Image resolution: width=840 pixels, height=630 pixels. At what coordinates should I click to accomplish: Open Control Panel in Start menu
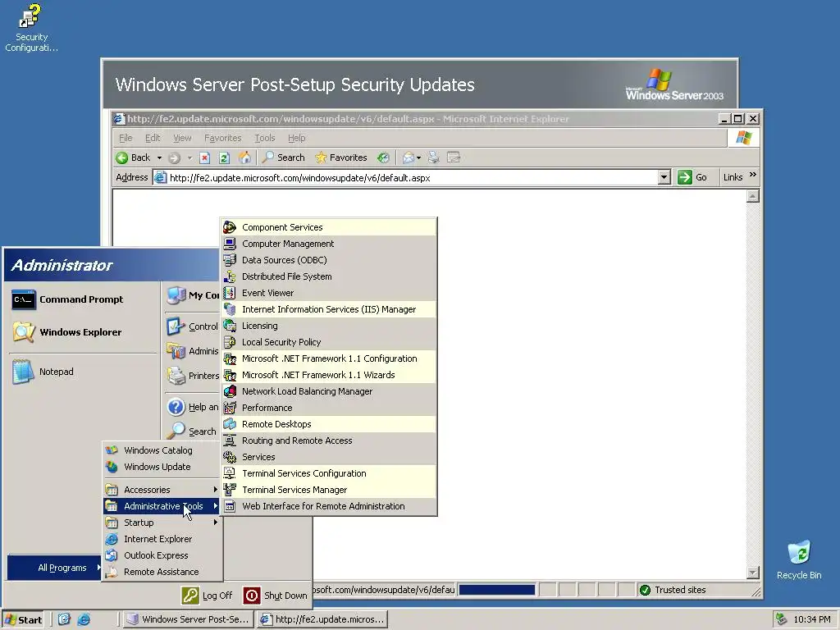pyautogui.click(x=193, y=326)
